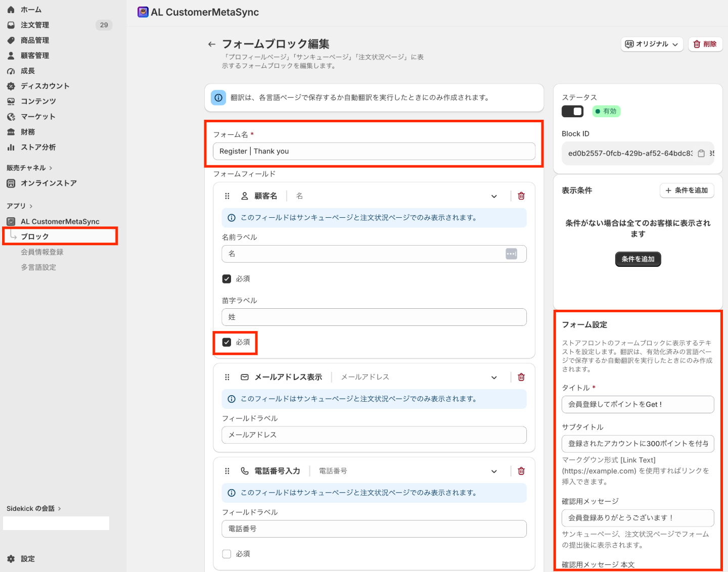This screenshot has width=728, height=572.
Task: Click the ディスカウント badge icon
Action: [11, 86]
